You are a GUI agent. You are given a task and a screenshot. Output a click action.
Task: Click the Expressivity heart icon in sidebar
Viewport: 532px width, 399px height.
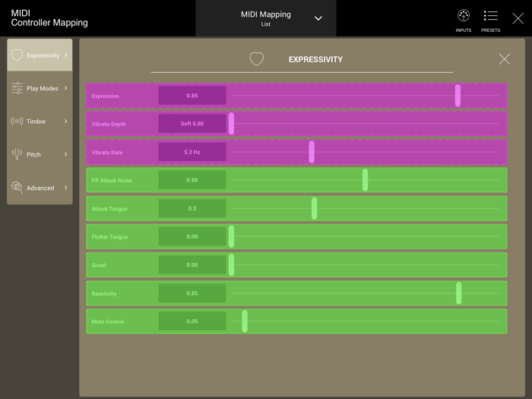click(17, 55)
